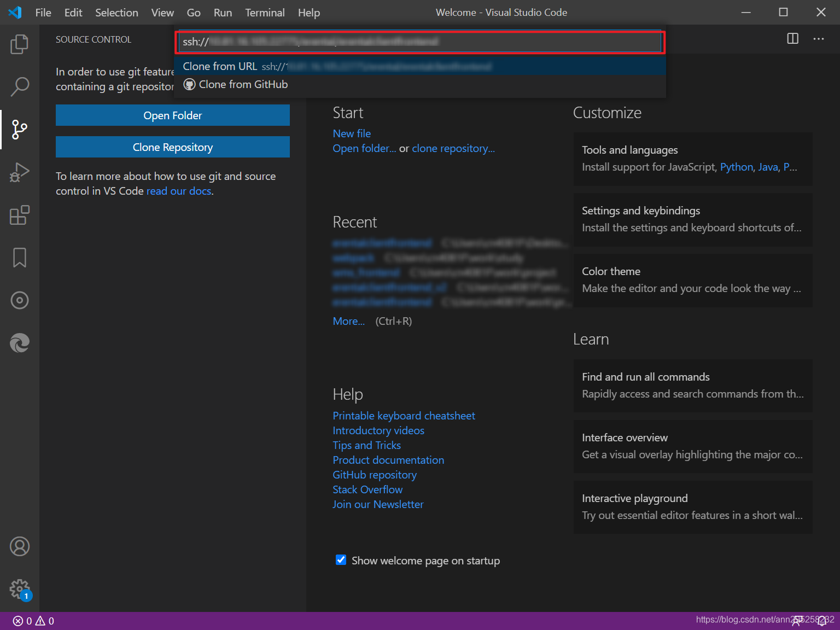The image size is (840, 630).
Task: Close the VS Code window
Action: (x=821, y=12)
